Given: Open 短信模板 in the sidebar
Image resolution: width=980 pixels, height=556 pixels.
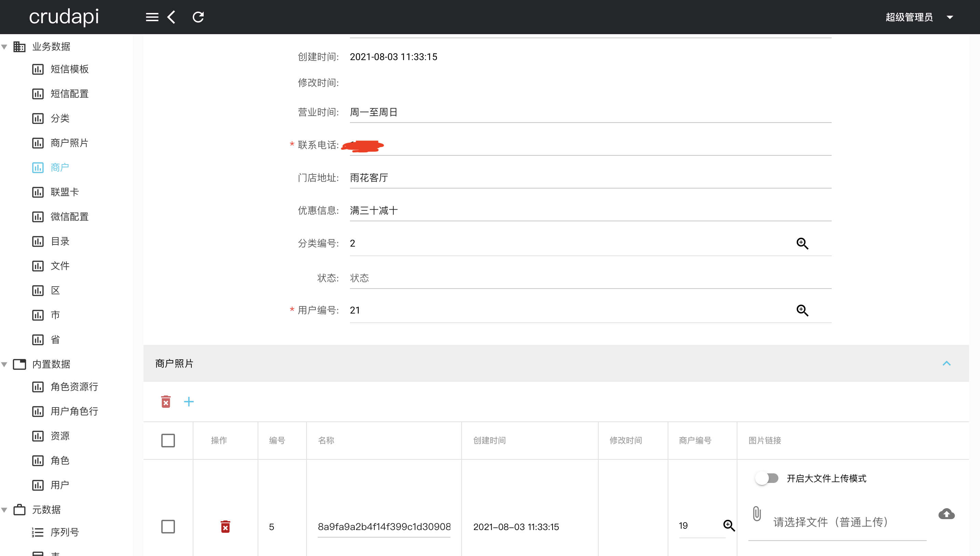Looking at the screenshot, I should pyautogui.click(x=69, y=69).
